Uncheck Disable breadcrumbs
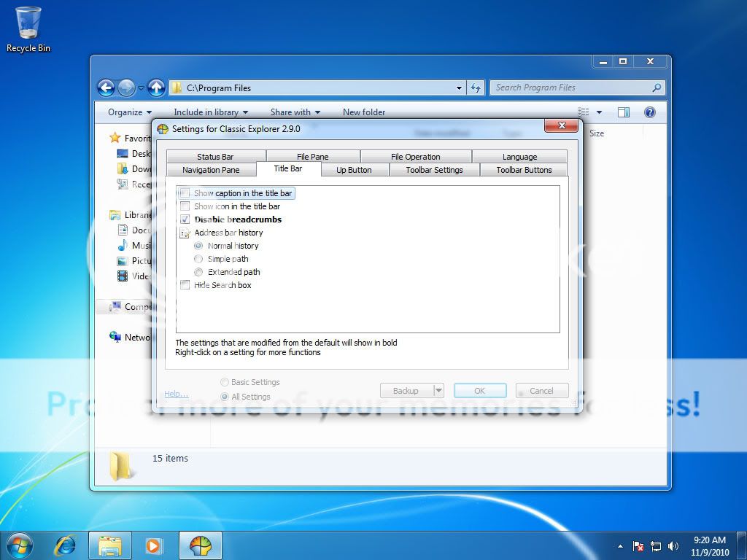The image size is (747, 560). tap(185, 219)
